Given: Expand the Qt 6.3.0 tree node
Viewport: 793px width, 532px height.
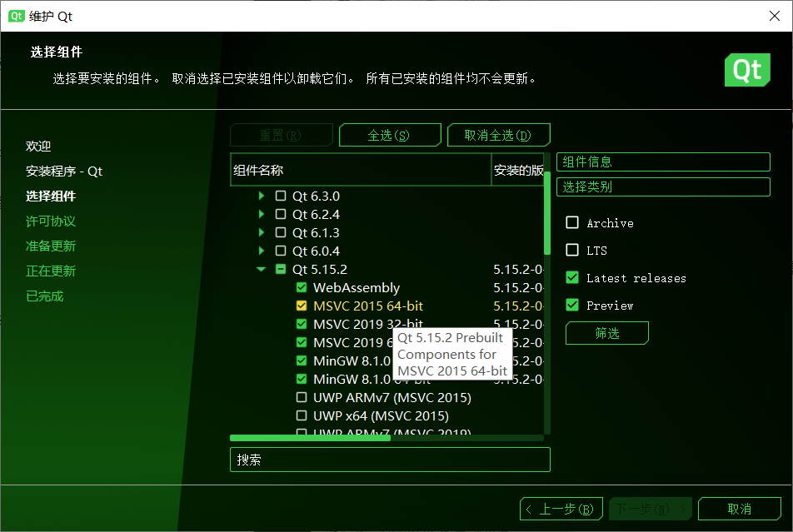Looking at the screenshot, I should point(261,196).
